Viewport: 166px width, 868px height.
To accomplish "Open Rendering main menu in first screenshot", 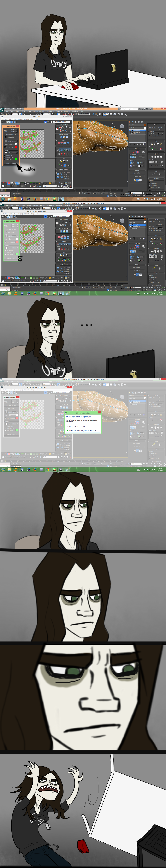I will click(x=59, y=111).
